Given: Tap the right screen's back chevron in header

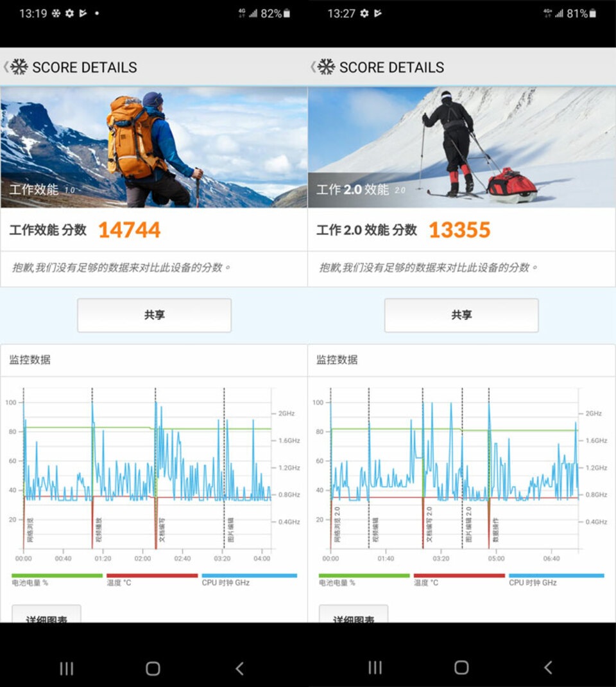Looking at the screenshot, I should point(312,67).
